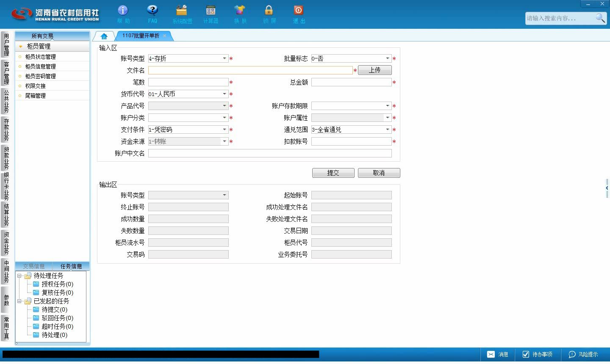Screen dimensions: 610x364
Task: Open the 货币代号 dropdown
Action: [225, 94]
